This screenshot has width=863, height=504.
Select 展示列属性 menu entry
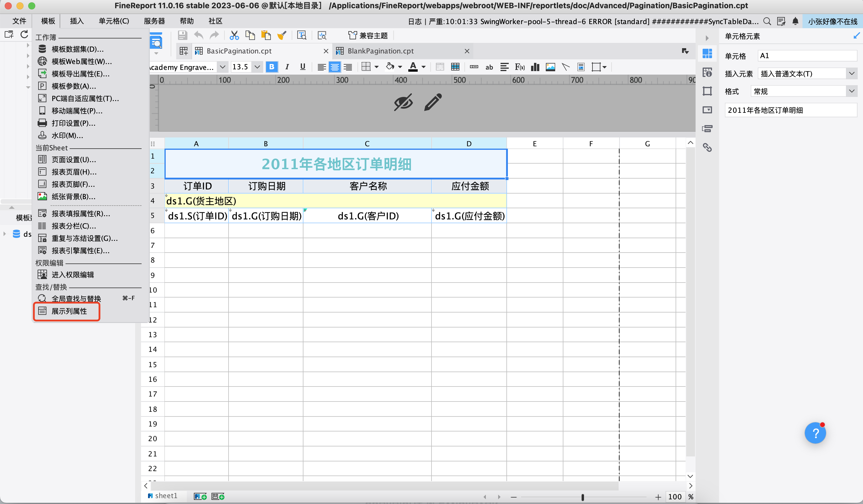tap(69, 311)
